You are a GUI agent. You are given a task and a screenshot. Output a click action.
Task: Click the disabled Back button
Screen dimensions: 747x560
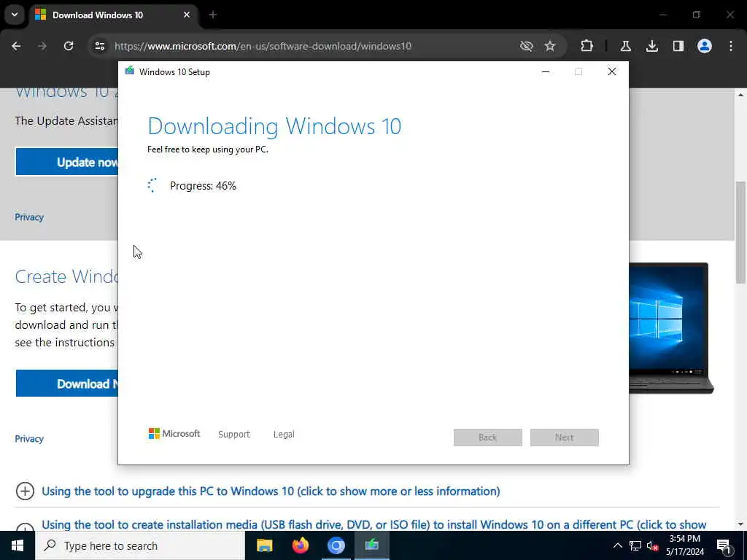click(x=488, y=437)
